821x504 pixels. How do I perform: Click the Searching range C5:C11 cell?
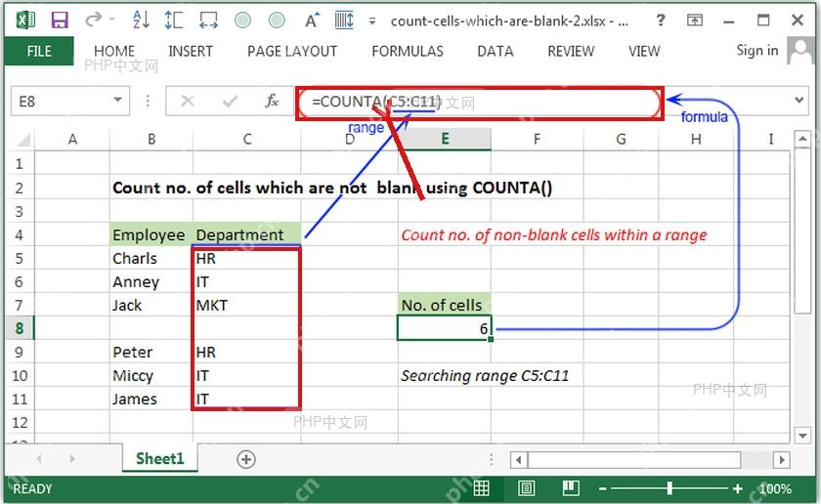point(485,376)
